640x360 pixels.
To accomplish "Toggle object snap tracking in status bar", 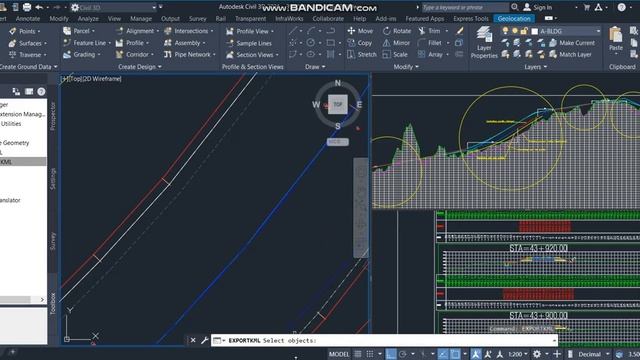I will (x=442, y=354).
